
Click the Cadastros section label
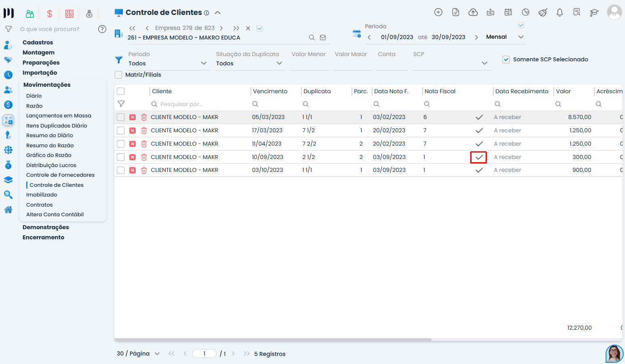coord(38,42)
